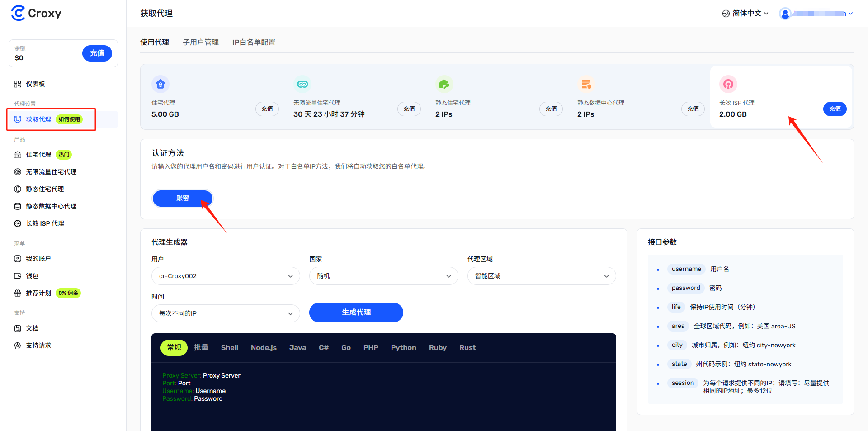The width and height of the screenshot is (868, 431).
Task: Click the 仪表板 dashboard grid icon
Action: click(18, 84)
